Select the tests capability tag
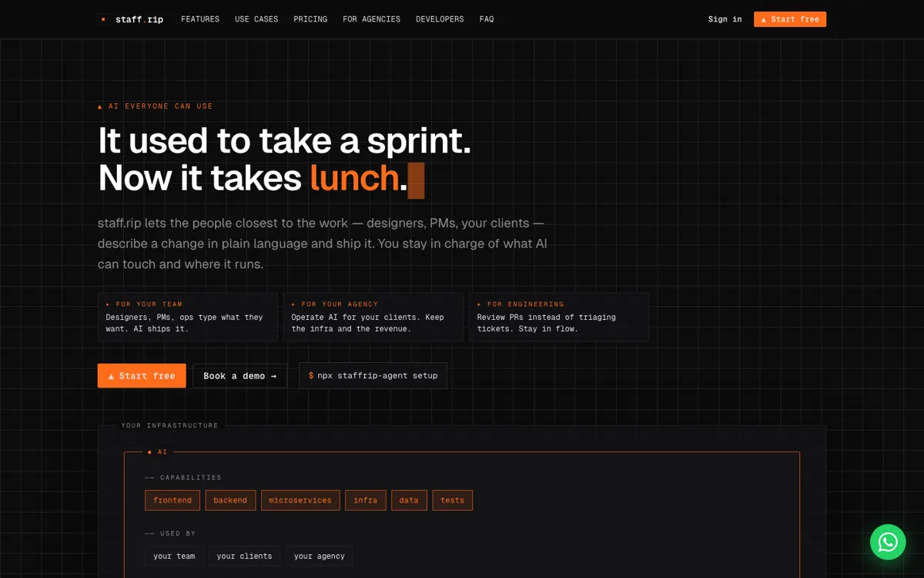The width and height of the screenshot is (924, 578). point(453,500)
